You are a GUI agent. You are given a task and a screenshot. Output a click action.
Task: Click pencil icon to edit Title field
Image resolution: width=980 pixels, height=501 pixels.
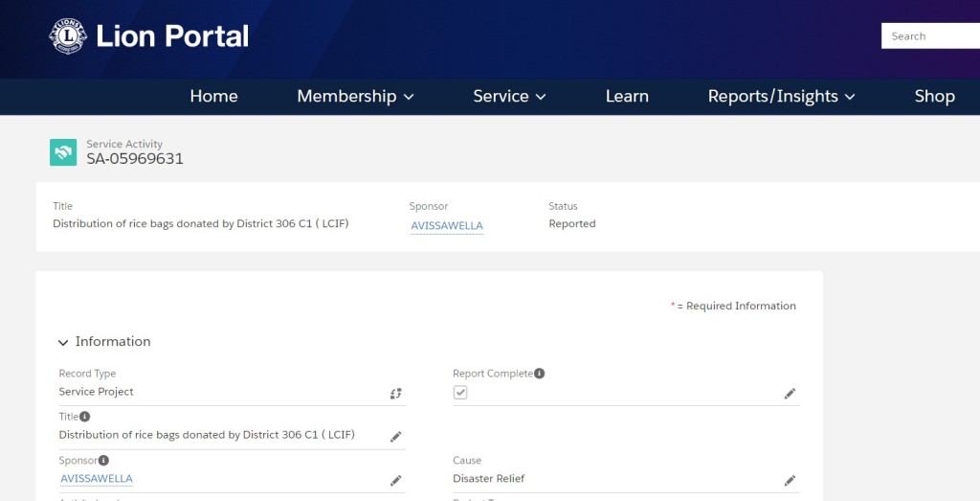395,437
